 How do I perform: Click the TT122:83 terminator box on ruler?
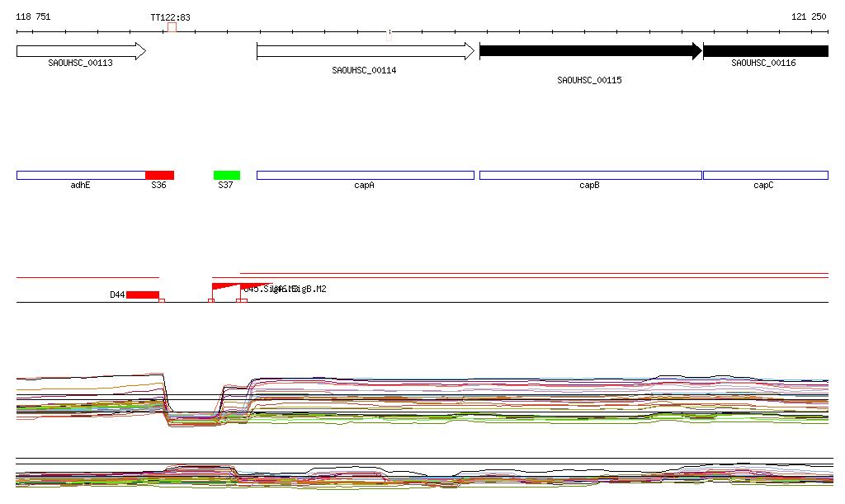coord(172,28)
